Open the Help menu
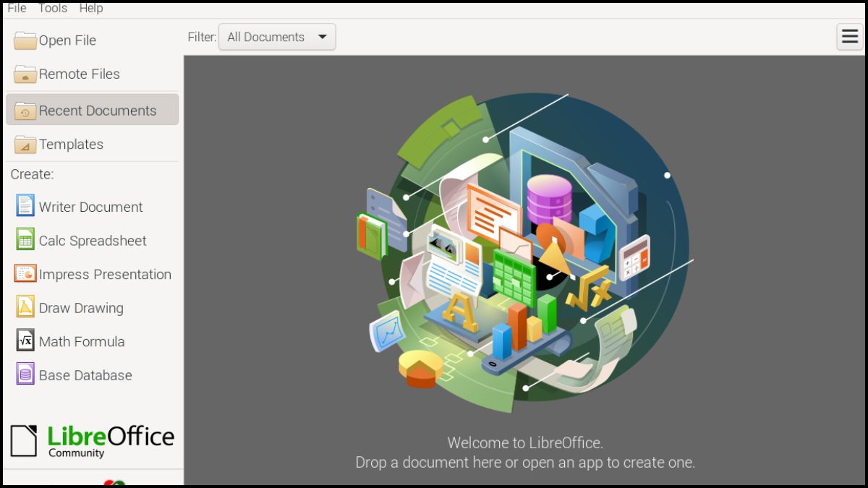The image size is (868, 488). (x=91, y=8)
